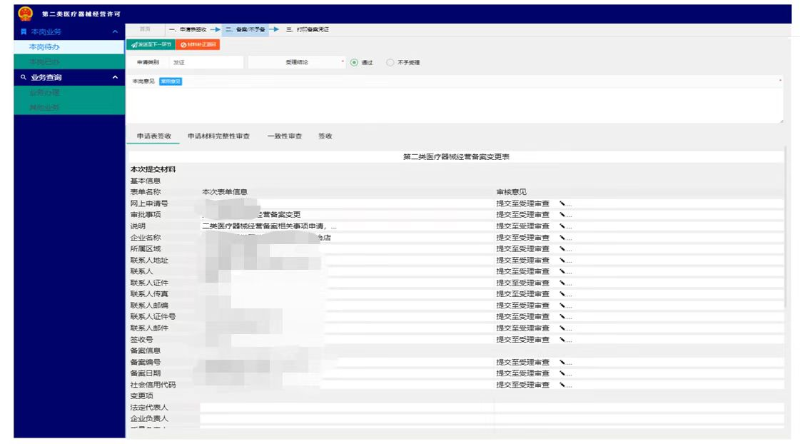Click the 备案信息 section label
Viewport: 800px width, 444px height.
click(x=145, y=351)
